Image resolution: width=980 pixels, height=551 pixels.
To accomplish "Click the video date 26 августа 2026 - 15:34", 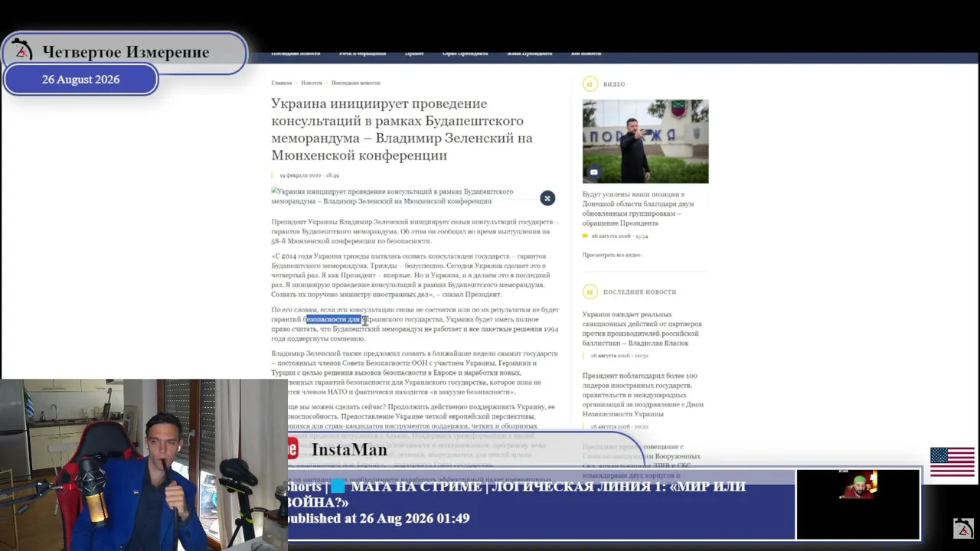I will (619, 236).
